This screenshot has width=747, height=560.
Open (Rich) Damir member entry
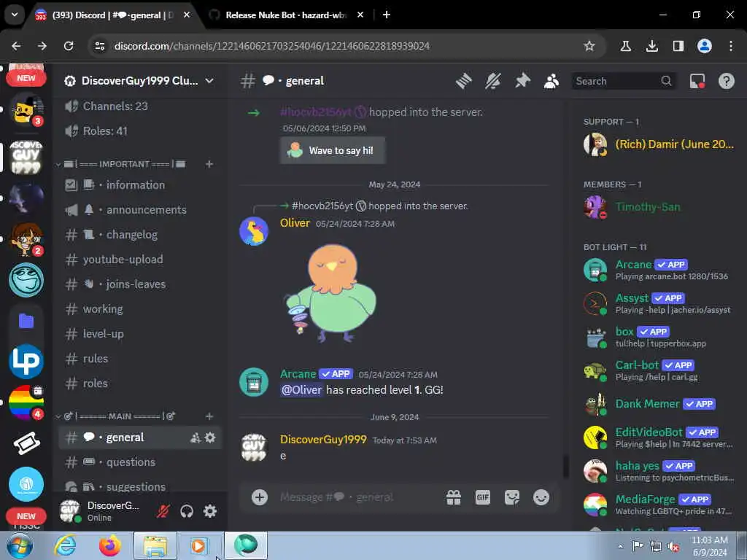click(659, 144)
